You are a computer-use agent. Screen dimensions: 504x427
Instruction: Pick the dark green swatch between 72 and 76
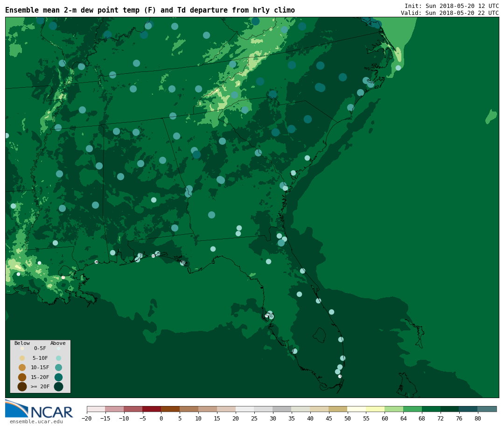(450, 409)
